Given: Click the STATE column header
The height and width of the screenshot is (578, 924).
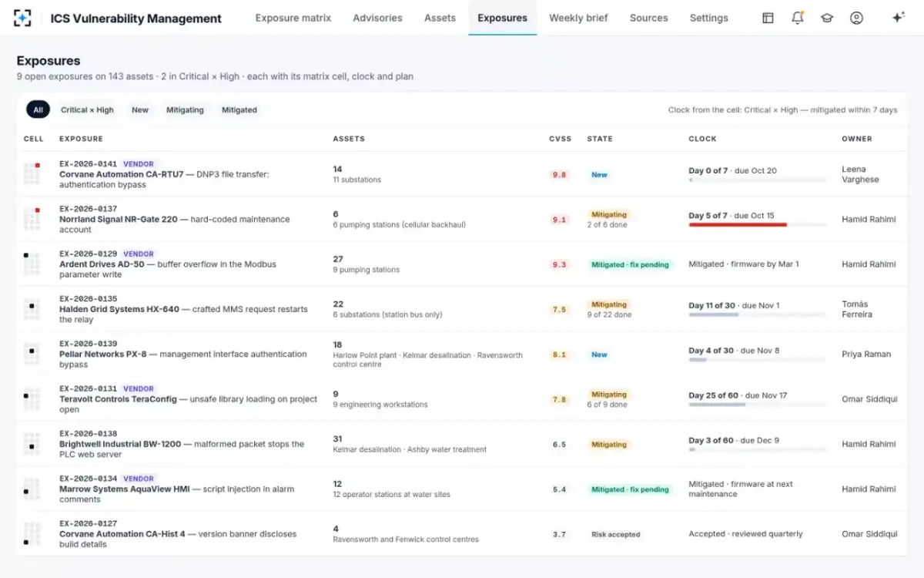Looking at the screenshot, I should click(600, 139).
